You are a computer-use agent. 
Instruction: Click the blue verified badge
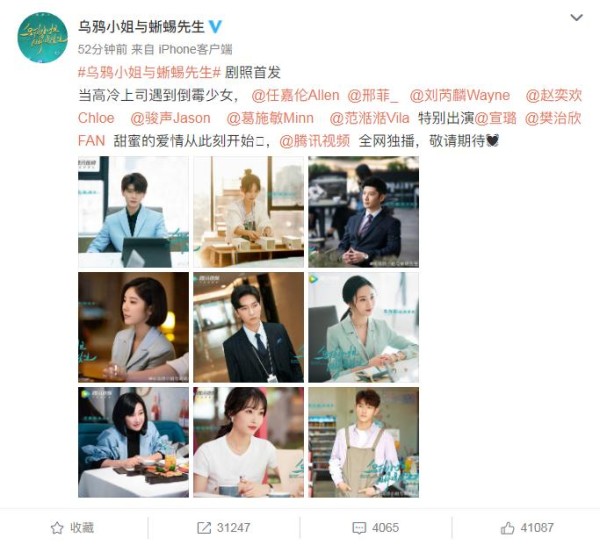(215, 27)
